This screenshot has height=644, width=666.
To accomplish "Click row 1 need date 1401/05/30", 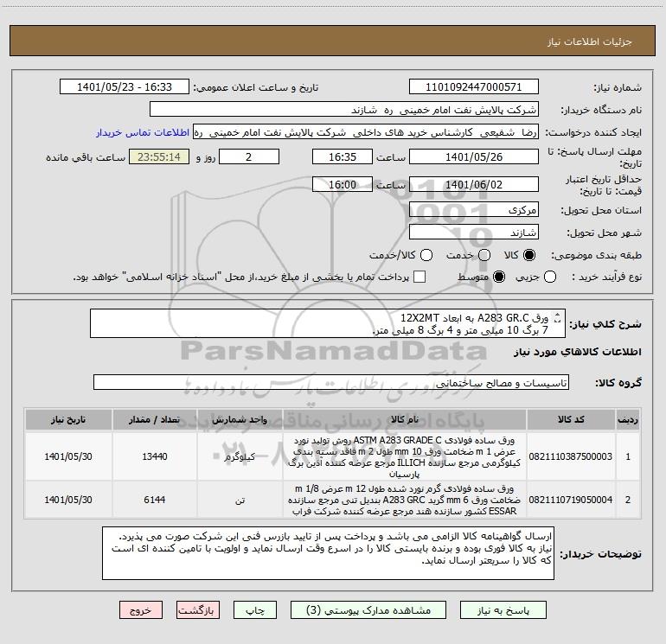I will [68, 456].
